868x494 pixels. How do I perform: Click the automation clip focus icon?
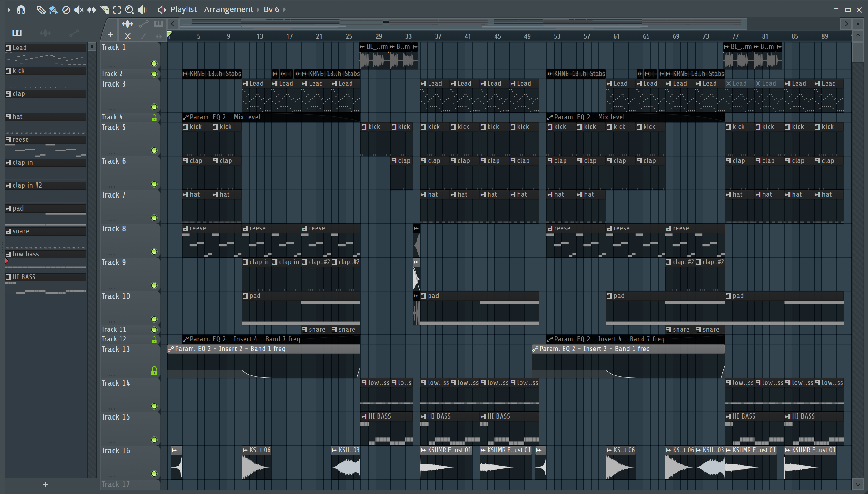143,24
